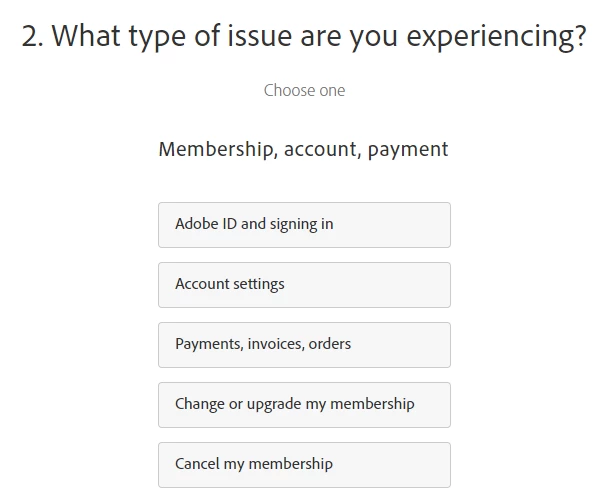Start the membership cancellation issue
Image resolution: width=604 pixels, height=498 pixels.
coord(304,464)
